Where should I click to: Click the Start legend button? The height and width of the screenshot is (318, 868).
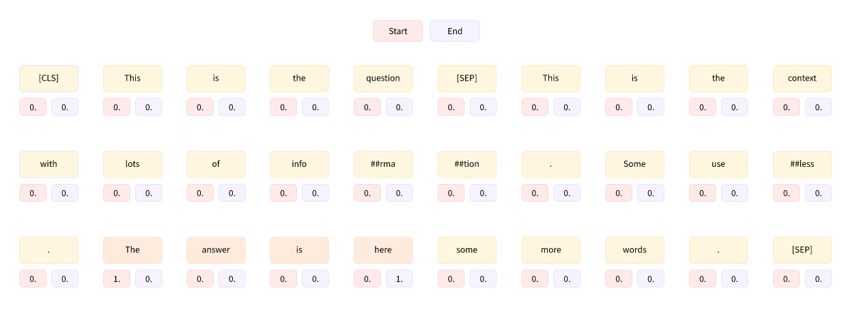(x=397, y=31)
